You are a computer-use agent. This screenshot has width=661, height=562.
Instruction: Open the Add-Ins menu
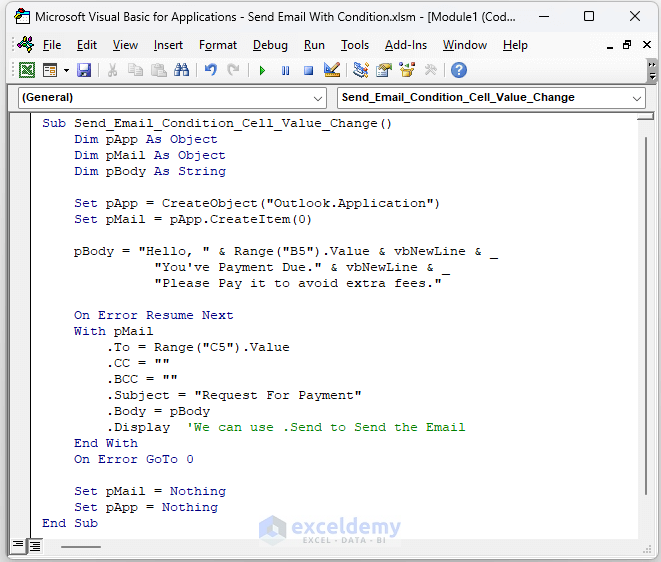coord(406,45)
